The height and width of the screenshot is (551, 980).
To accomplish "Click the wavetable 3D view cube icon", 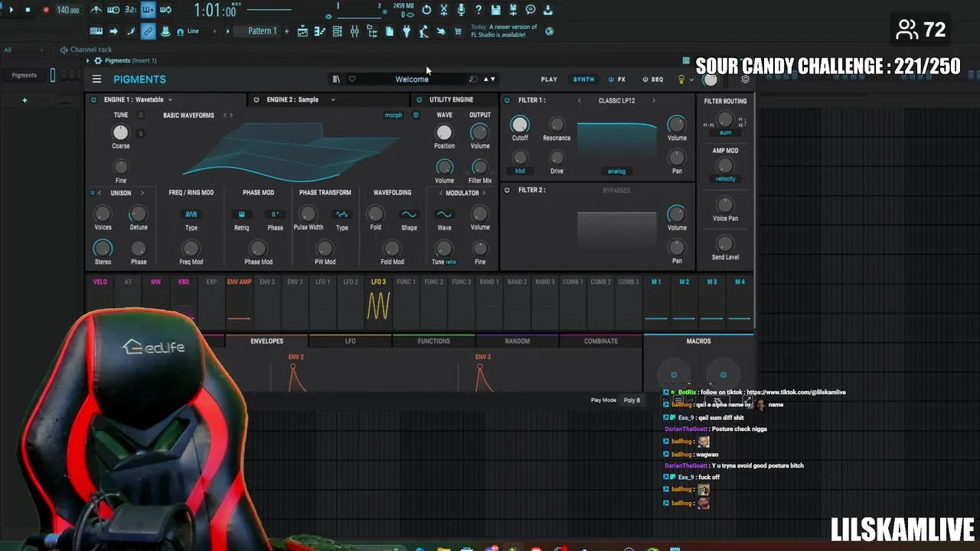I will click(416, 115).
